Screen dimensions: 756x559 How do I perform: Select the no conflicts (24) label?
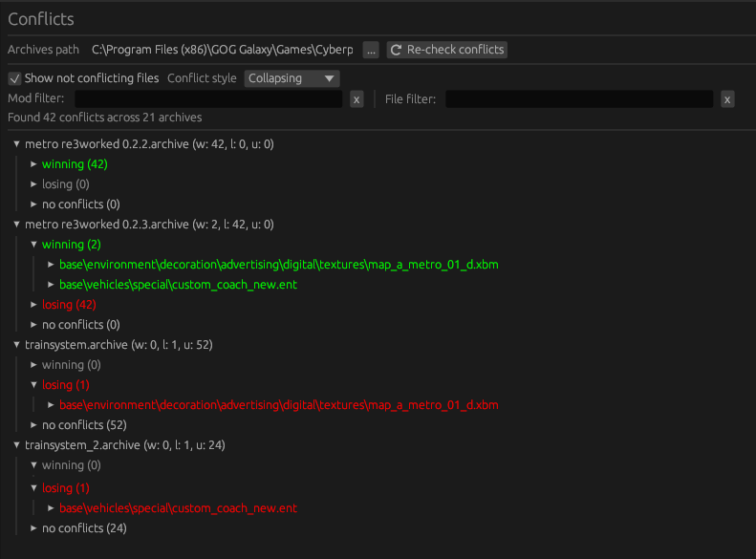(84, 528)
